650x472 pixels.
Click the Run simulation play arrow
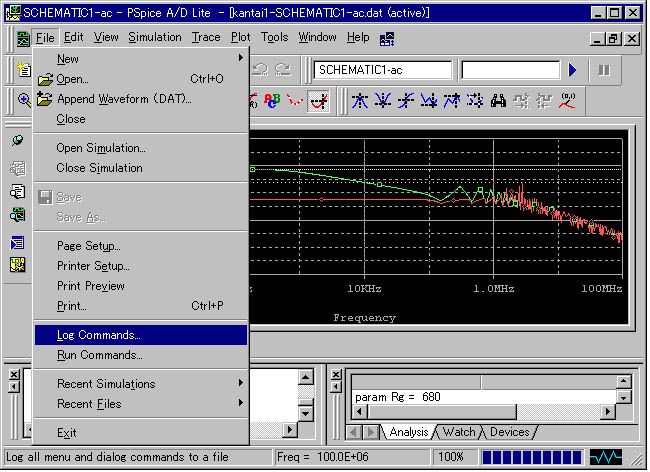(x=572, y=70)
